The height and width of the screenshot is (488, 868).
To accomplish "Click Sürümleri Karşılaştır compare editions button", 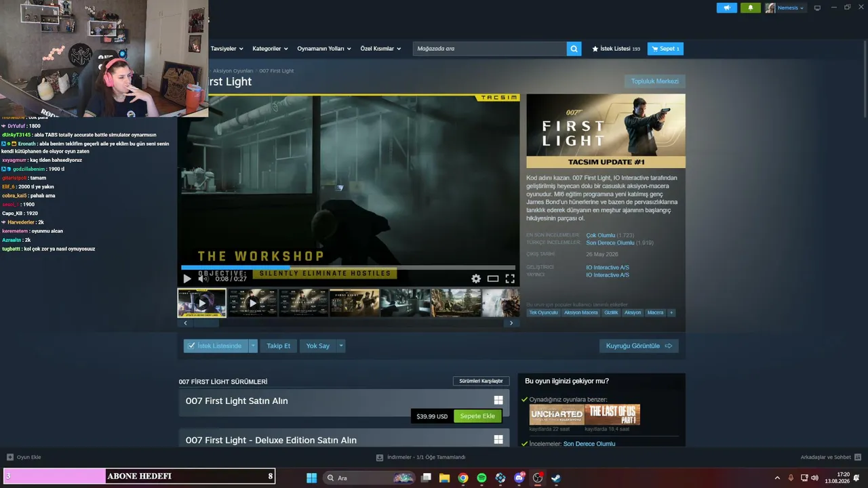I will 481,381.
